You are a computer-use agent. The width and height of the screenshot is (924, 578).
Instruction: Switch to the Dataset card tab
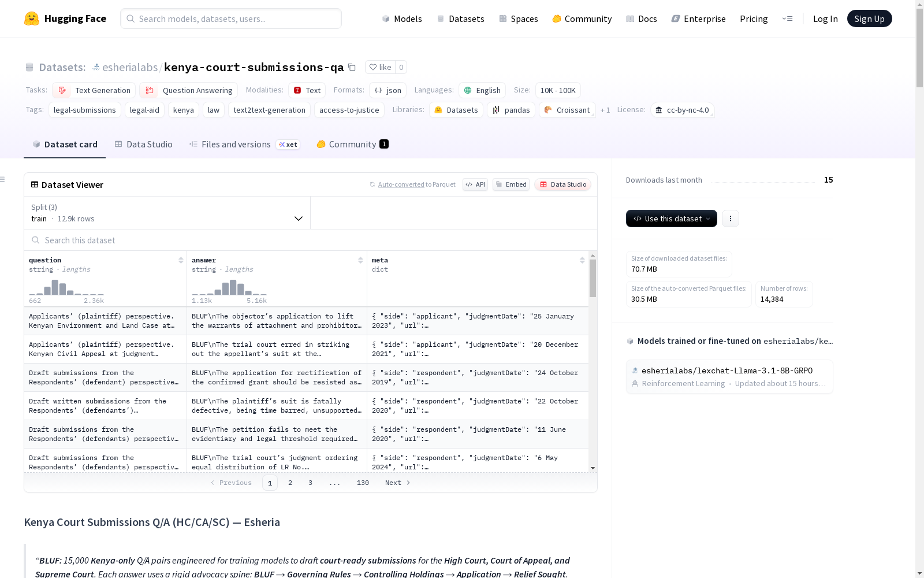click(65, 144)
